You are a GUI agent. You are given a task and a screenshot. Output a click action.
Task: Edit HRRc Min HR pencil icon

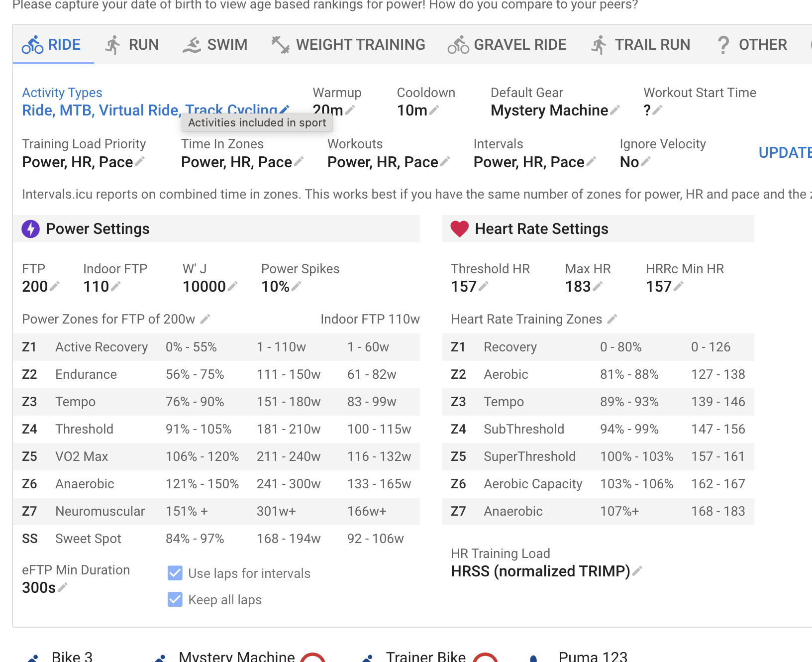point(678,286)
